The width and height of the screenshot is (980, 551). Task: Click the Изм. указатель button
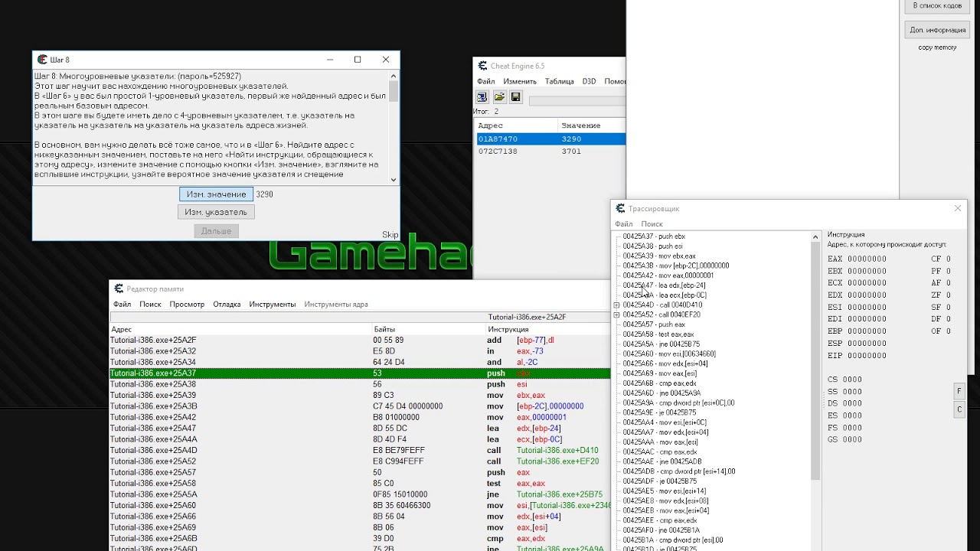pos(216,212)
